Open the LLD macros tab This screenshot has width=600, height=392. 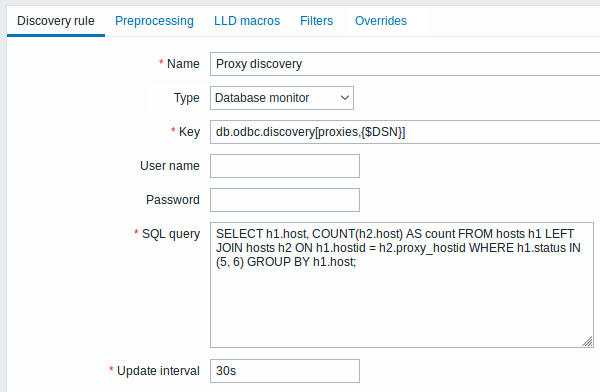tap(247, 21)
